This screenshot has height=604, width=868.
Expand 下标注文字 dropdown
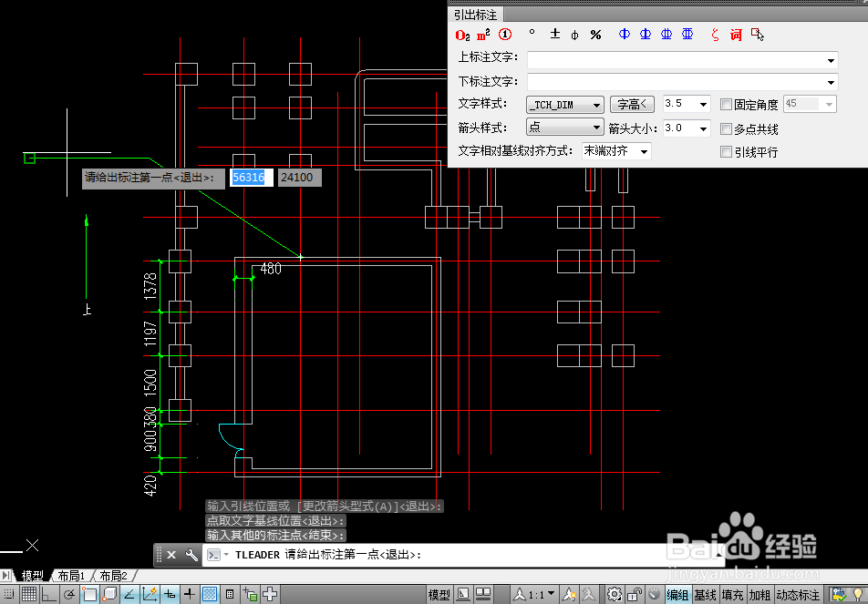[831, 82]
